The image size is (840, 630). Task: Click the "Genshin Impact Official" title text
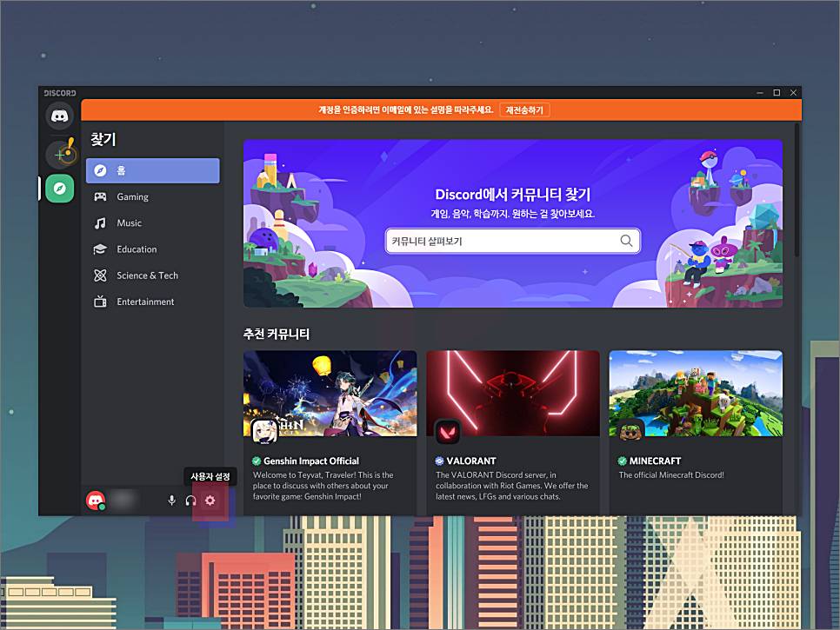click(x=311, y=461)
